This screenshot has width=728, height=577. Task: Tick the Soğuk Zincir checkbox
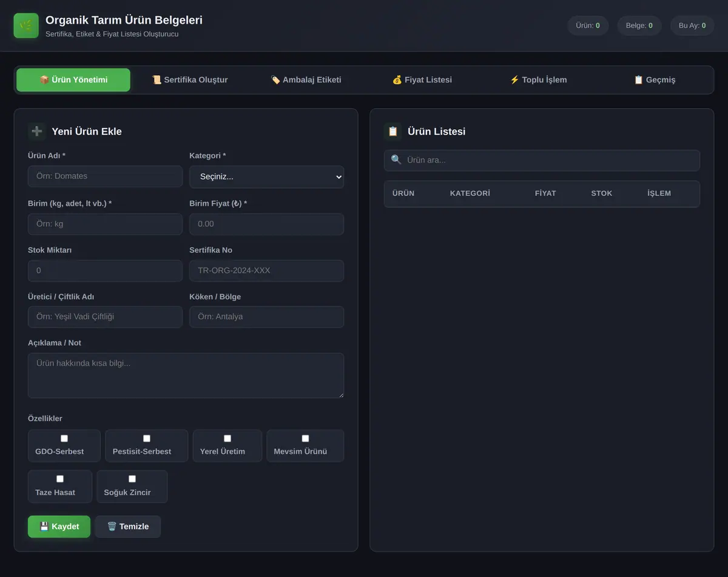132,479
